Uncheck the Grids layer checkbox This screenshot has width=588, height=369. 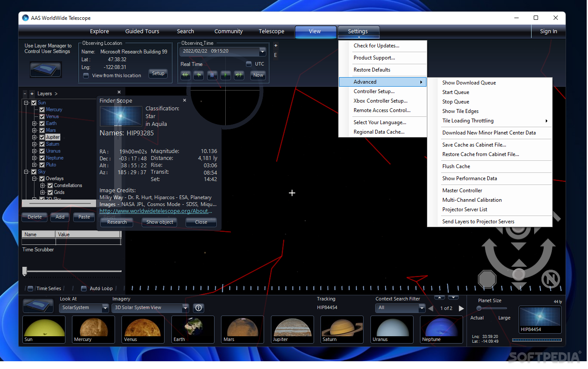pyautogui.click(x=50, y=192)
